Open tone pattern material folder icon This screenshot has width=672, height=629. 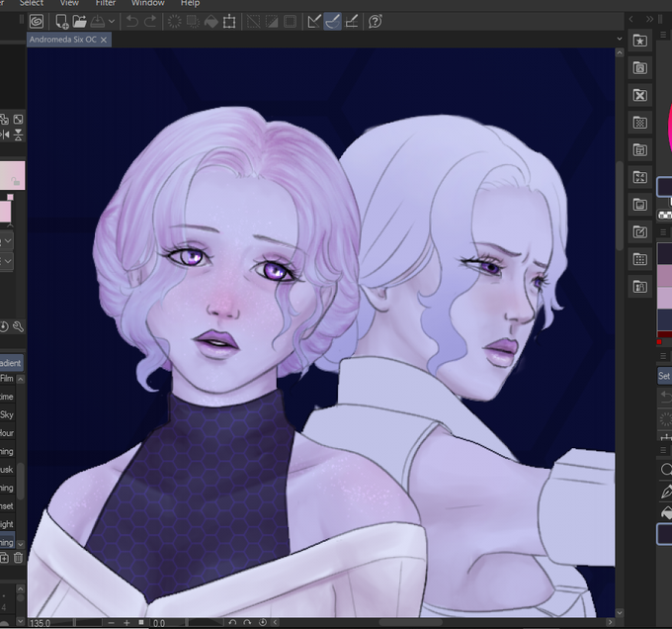(639, 123)
